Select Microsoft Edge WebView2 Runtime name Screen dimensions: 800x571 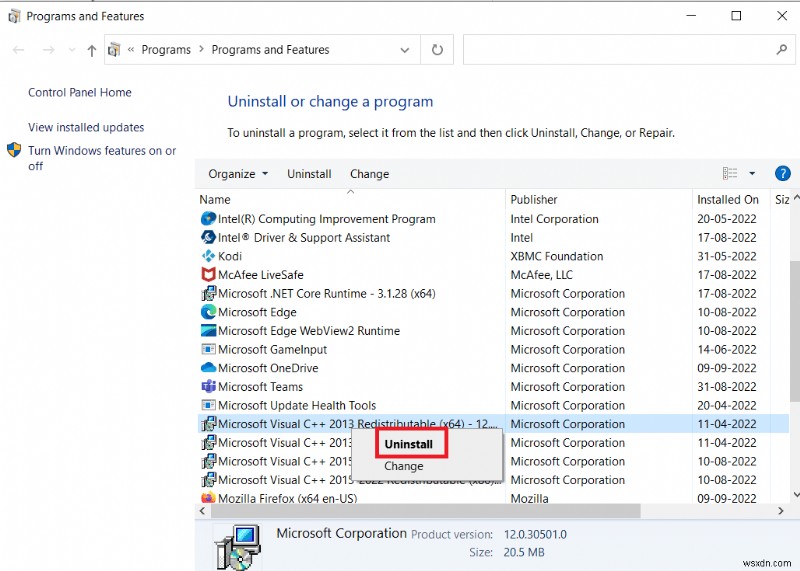coord(309,331)
